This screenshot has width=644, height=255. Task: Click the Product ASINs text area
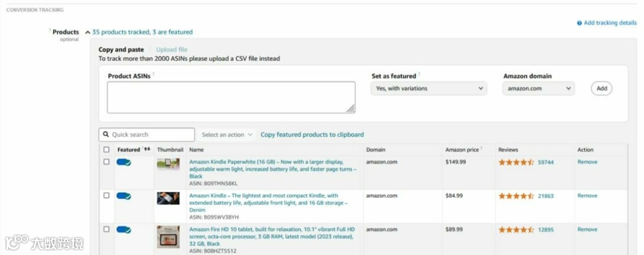point(231,97)
